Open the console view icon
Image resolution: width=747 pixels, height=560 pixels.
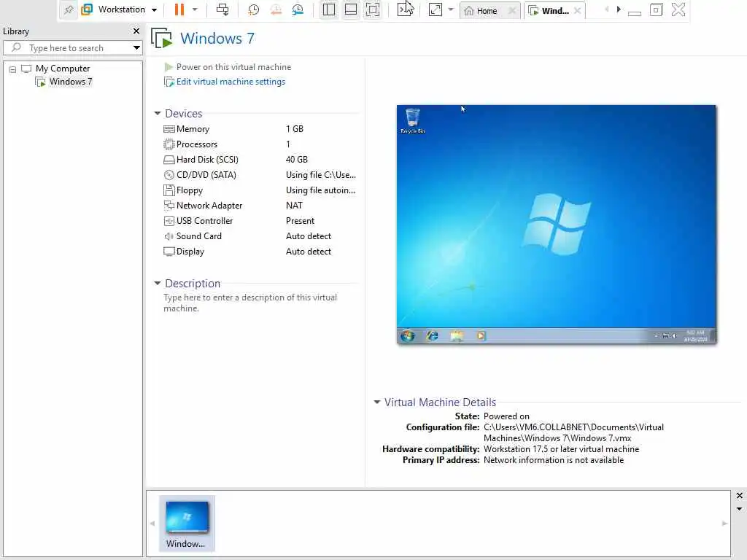coord(404,9)
